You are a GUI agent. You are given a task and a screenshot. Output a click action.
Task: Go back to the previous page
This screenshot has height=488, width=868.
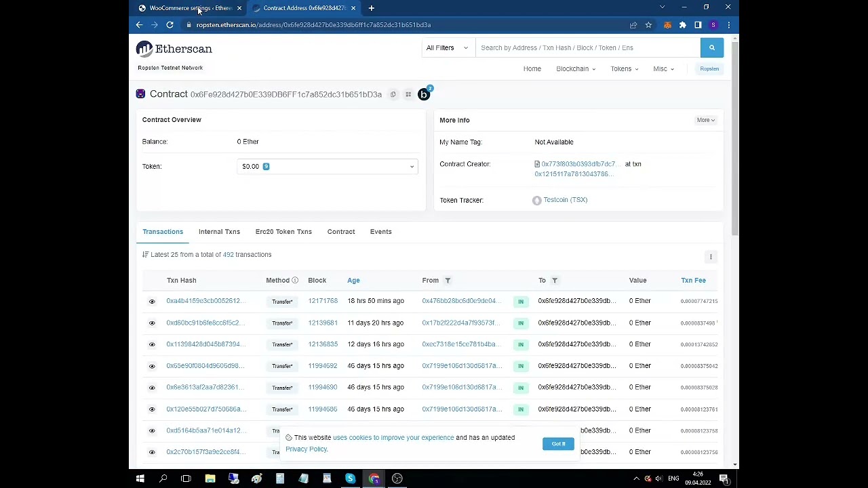click(139, 25)
